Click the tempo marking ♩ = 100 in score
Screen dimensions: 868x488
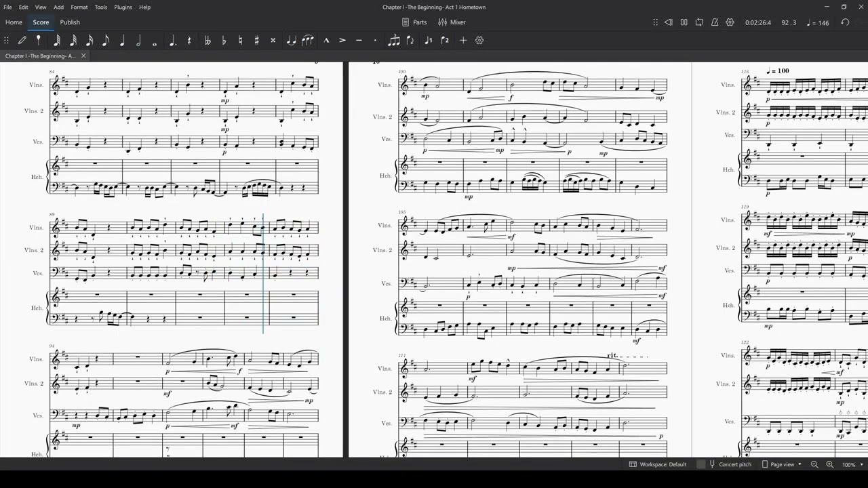click(778, 70)
